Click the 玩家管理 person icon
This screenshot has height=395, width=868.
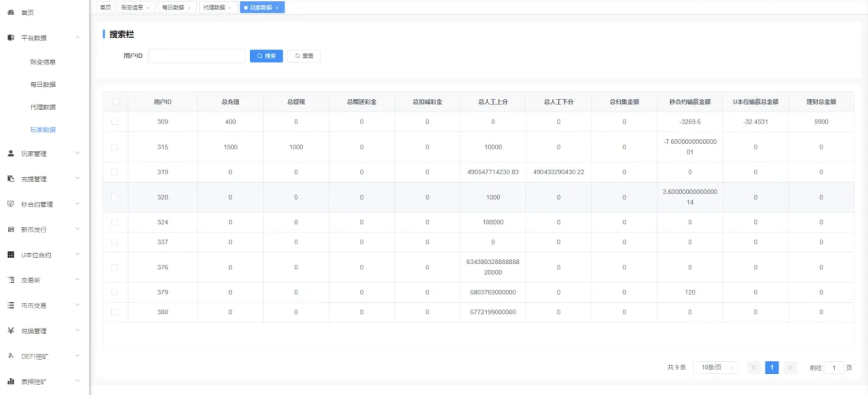coord(11,154)
